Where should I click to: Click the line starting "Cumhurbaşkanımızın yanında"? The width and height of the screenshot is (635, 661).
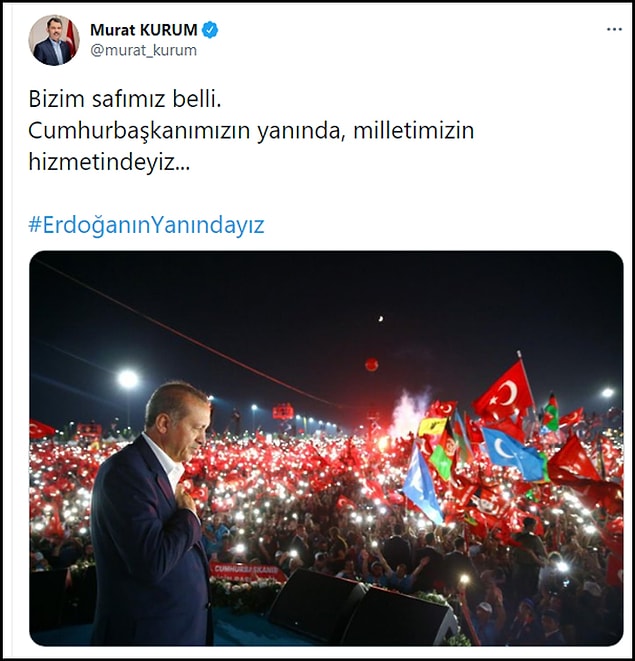pos(251,131)
